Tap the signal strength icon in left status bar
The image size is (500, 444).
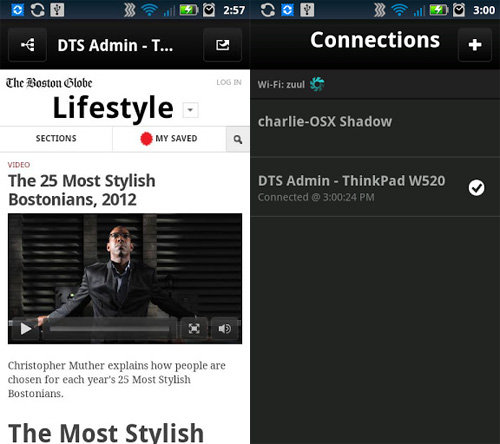[x=169, y=11]
